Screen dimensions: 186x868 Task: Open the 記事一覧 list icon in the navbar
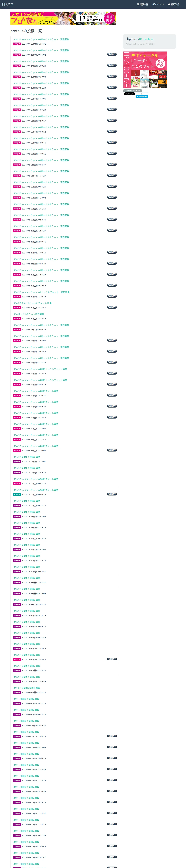[x=138, y=4]
